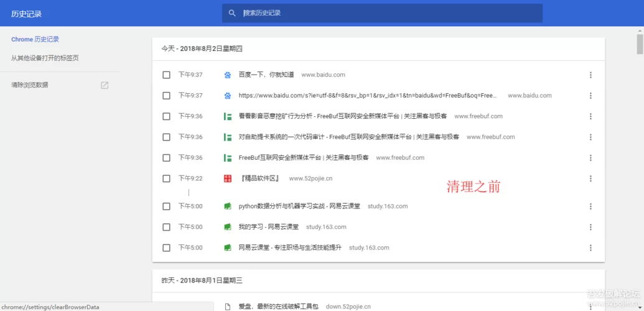644x311 pixels.
Task: Click www.52pojie.cn domain text
Action: pos(311,179)
